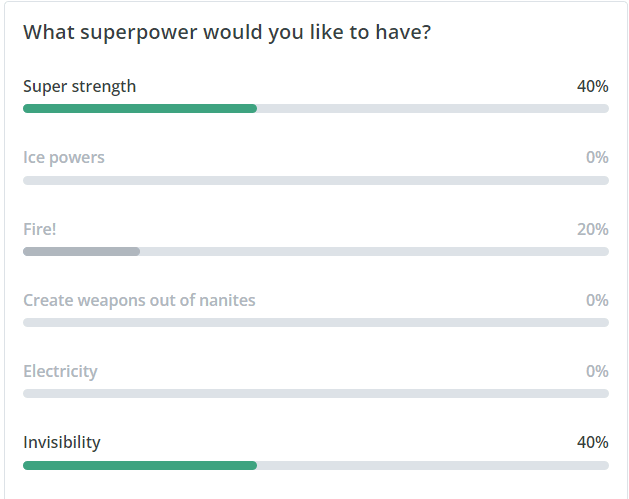The height and width of the screenshot is (499, 629).
Task: Select the Ice powers poll option
Action: click(x=63, y=157)
